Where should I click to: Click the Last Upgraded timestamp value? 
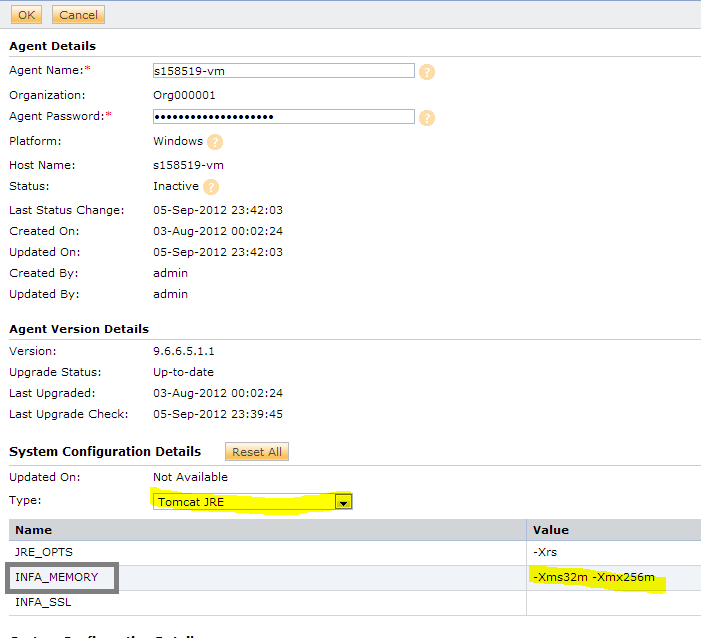[x=218, y=393]
